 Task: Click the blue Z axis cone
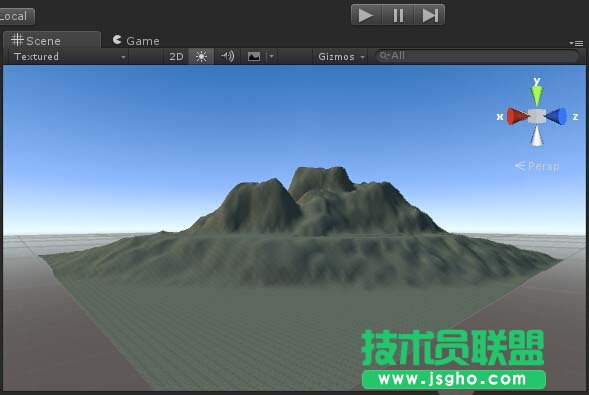(x=556, y=116)
